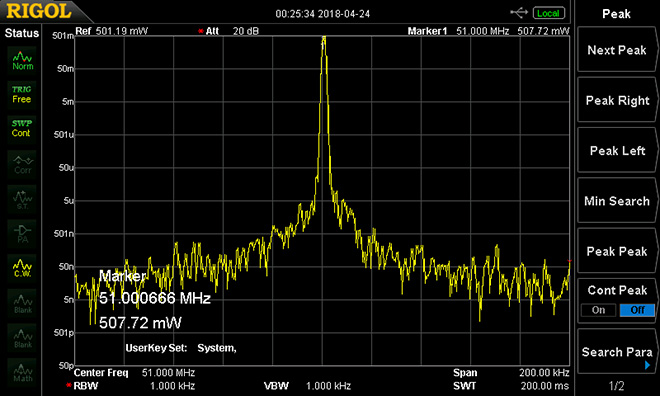Select the TRIG Free status icon
The width and height of the screenshot is (660, 396).
pyautogui.click(x=21, y=94)
